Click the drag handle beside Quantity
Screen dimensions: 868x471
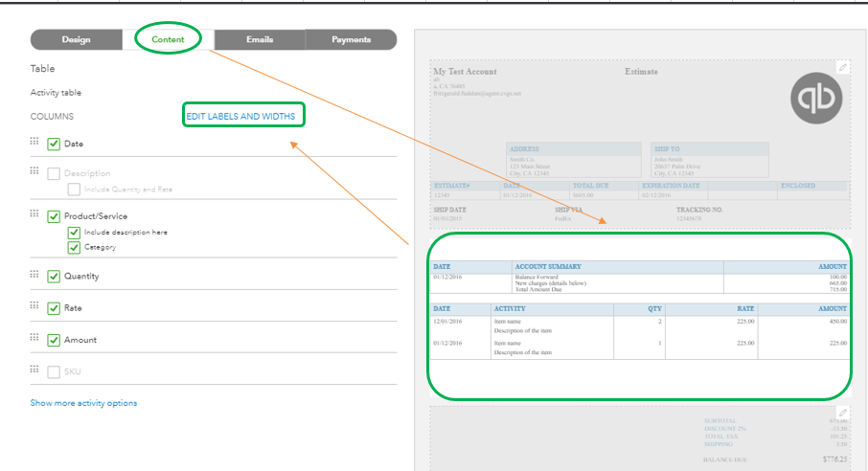(x=34, y=274)
